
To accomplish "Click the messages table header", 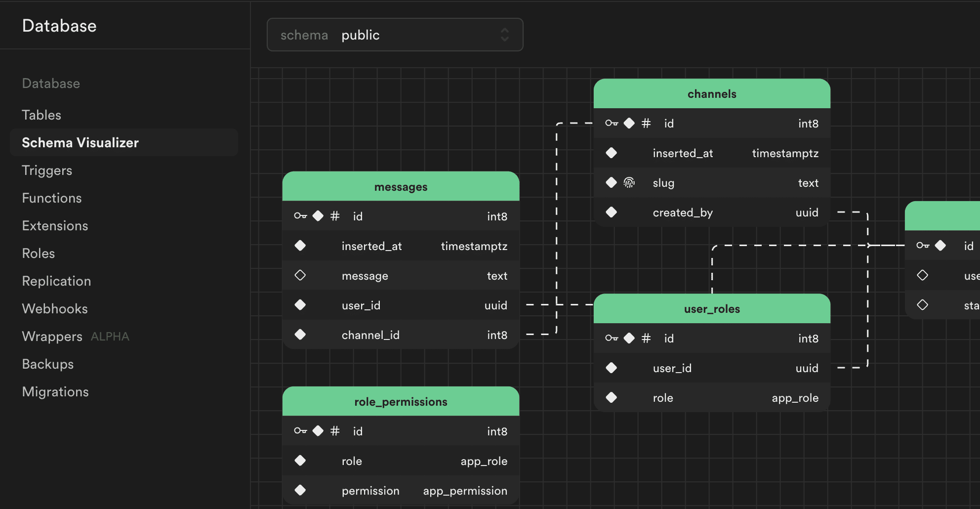I will click(401, 187).
